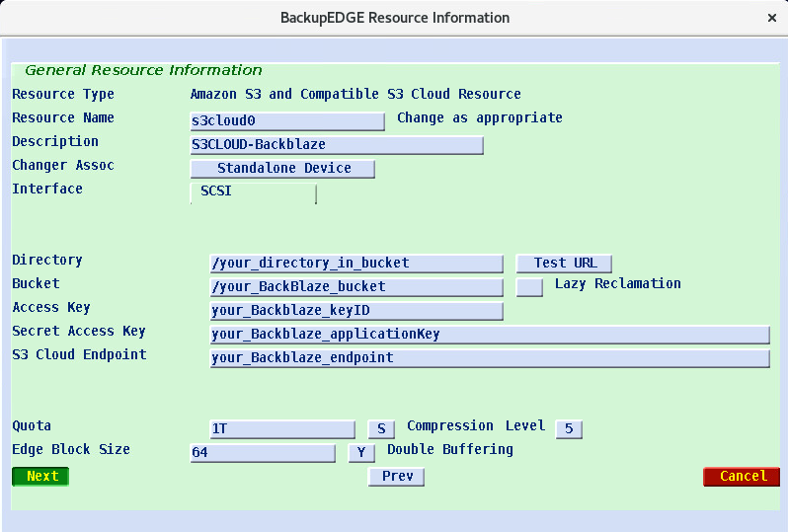Close the BackupEDGE Resource Information window
The width and height of the screenshot is (788, 532).
pos(772,18)
